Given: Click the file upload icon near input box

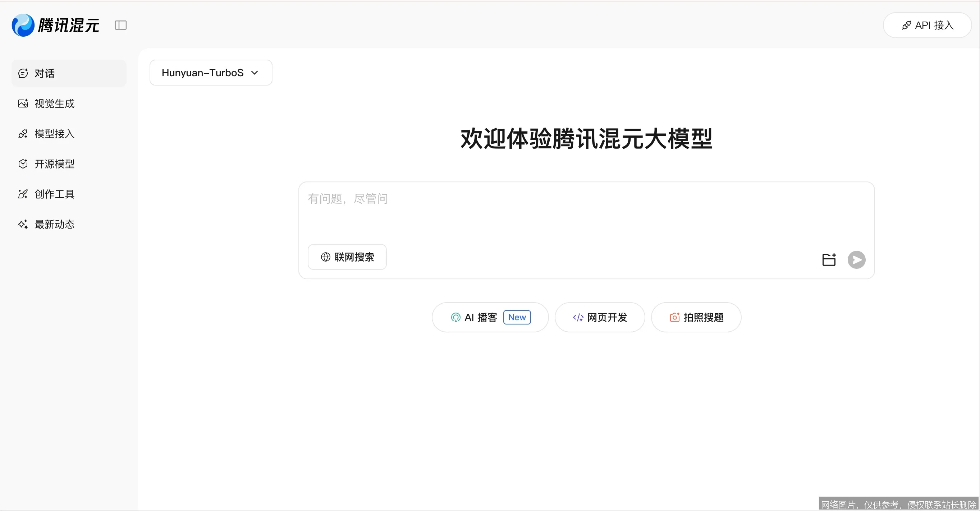Looking at the screenshot, I should click(829, 259).
